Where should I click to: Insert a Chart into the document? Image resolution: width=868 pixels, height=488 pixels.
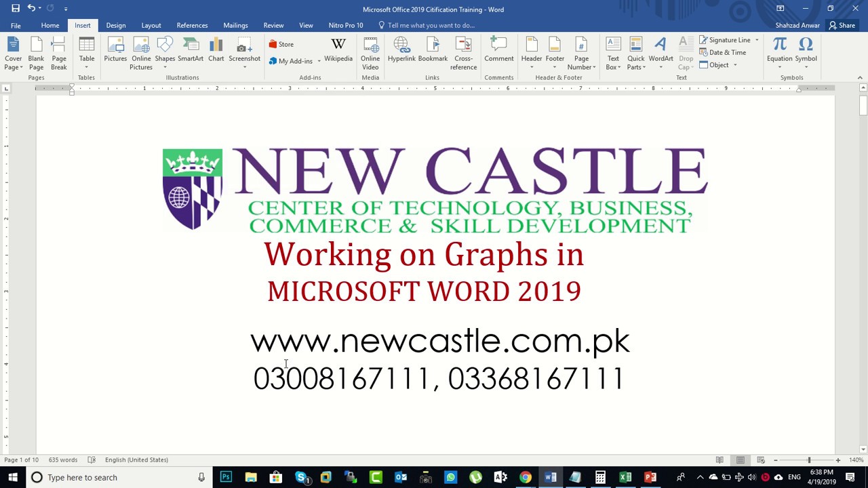pos(216,51)
